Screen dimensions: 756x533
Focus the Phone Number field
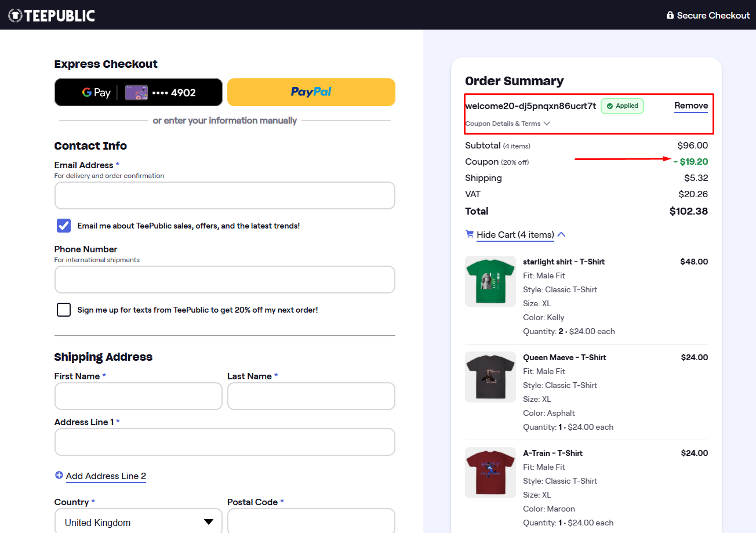click(x=225, y=280)
